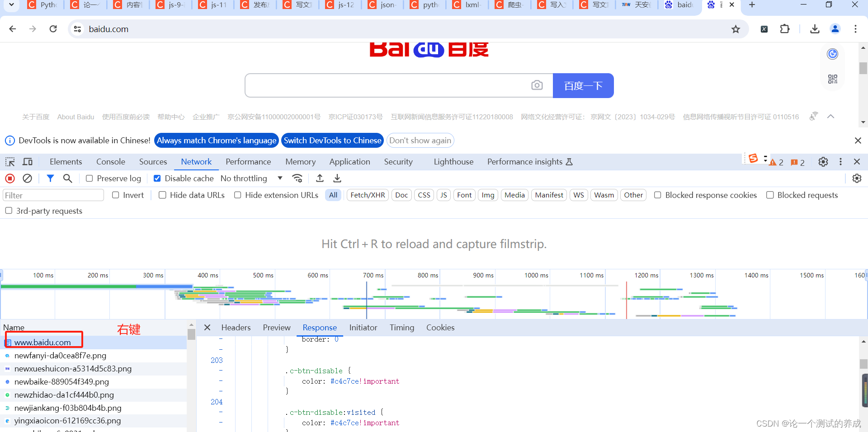Close the request details pane
Viewport: 868px width, 432px height.
click(x=207, y=328)
